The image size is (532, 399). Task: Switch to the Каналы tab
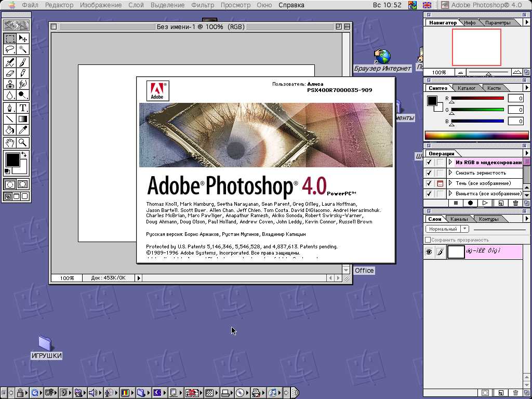point(459,219)
